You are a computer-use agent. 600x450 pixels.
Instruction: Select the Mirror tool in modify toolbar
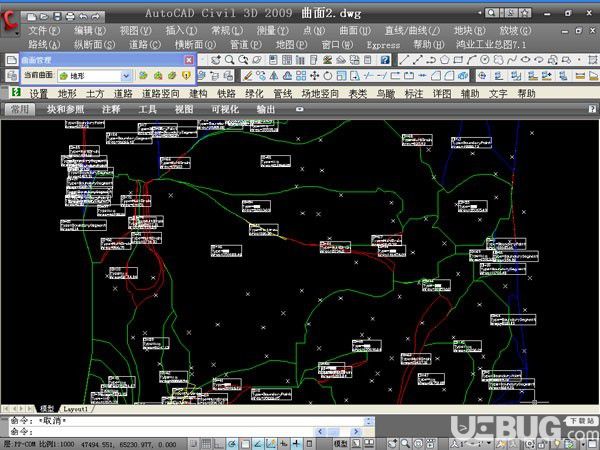(x=274, y=75)
